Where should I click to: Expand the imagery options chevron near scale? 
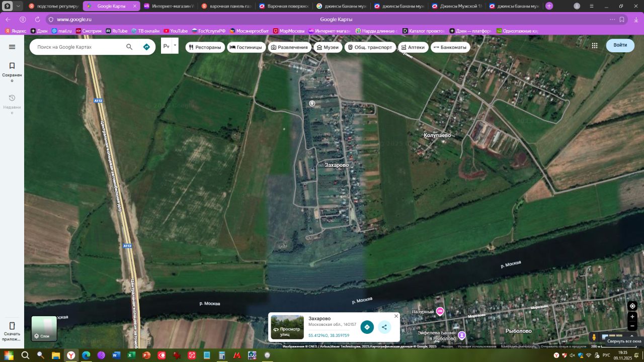pos(632,336)
